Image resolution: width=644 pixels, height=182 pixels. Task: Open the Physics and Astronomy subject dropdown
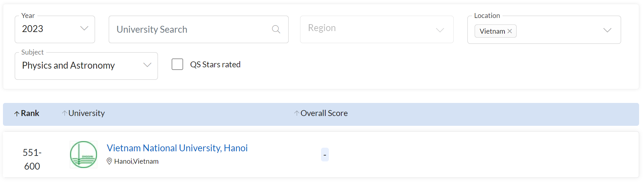pos(86,66)
